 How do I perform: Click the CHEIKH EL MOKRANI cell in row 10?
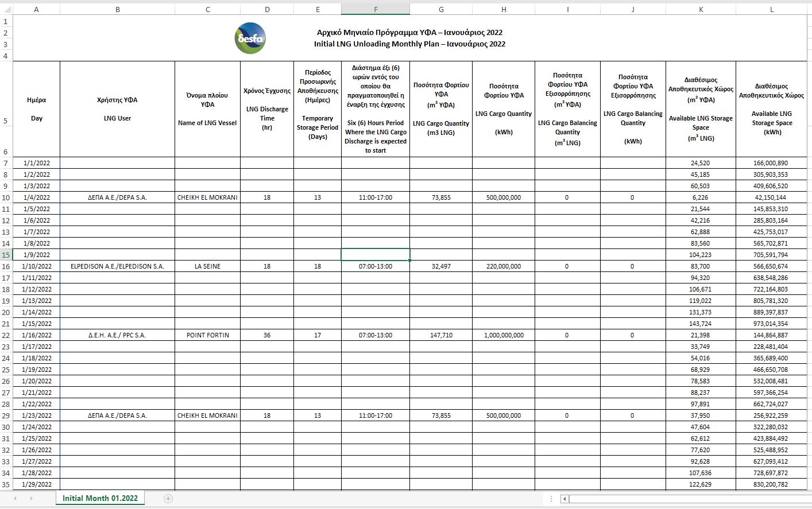(x=207, y=197)
